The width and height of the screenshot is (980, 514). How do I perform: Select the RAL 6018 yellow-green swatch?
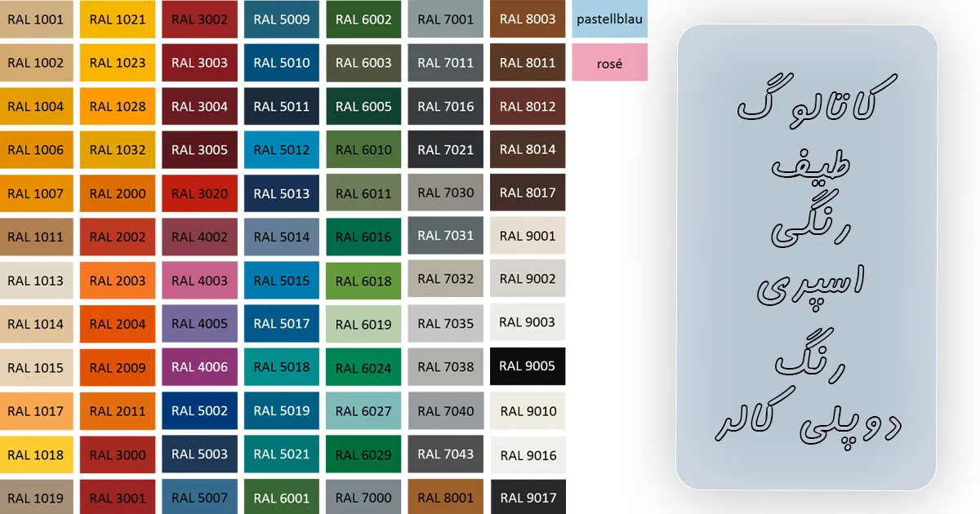[363, 281]
